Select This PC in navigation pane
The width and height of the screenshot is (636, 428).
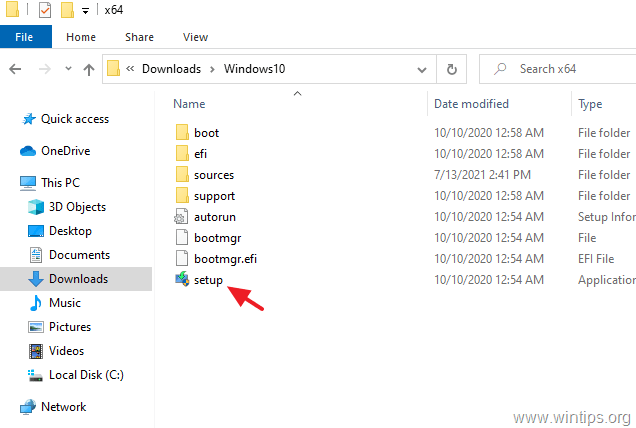tap(60, 183)
